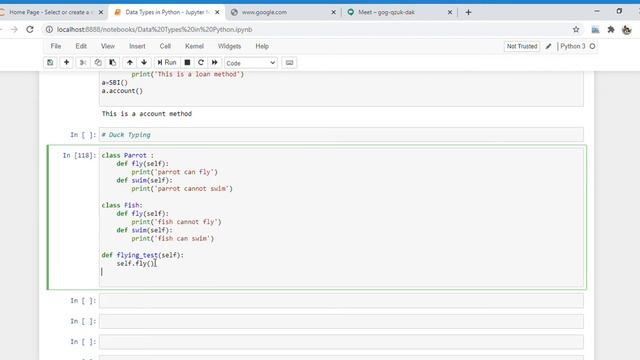Click the 'This is a account method' output
The width and height of the screenshot is (640, 360).
(x=147, y=114)
